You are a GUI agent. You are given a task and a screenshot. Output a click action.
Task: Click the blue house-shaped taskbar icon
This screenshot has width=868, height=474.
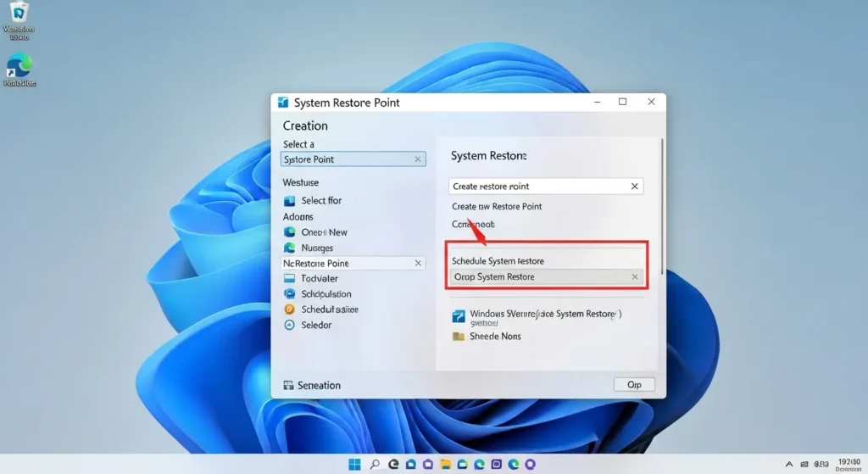(411, 464)
